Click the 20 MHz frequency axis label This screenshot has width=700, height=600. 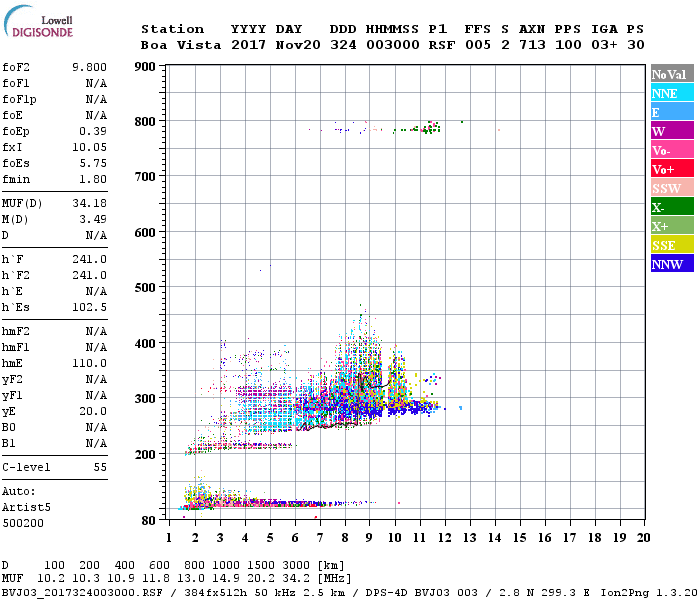tap(643, 538)
